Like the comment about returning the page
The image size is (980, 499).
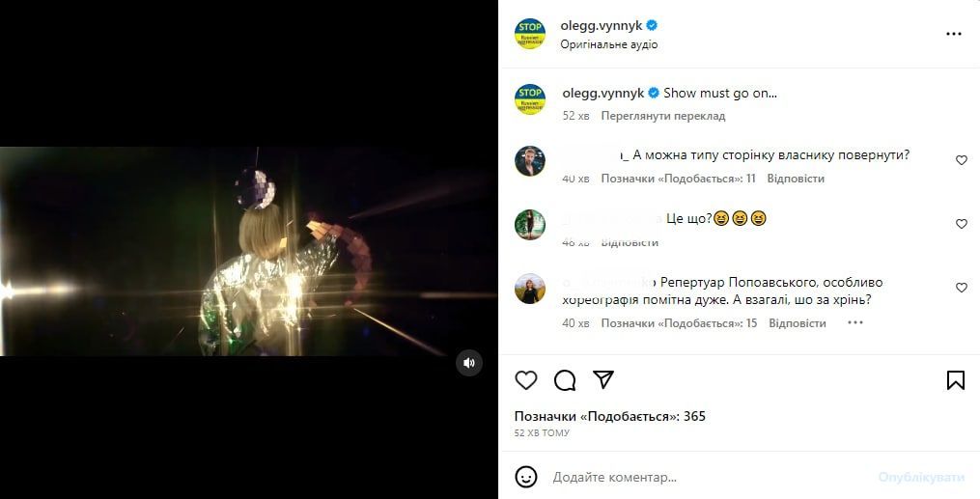[961, 160]
